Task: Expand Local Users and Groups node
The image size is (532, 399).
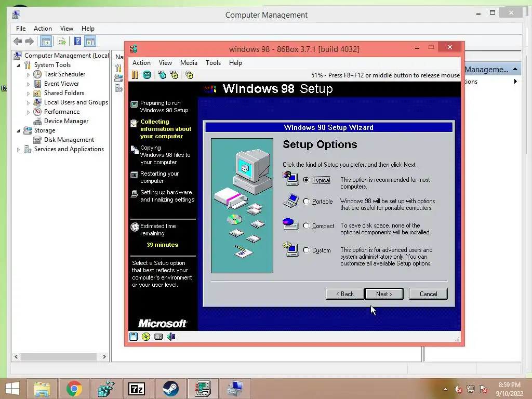Action: pyautogui.click(x=28, y=102)
